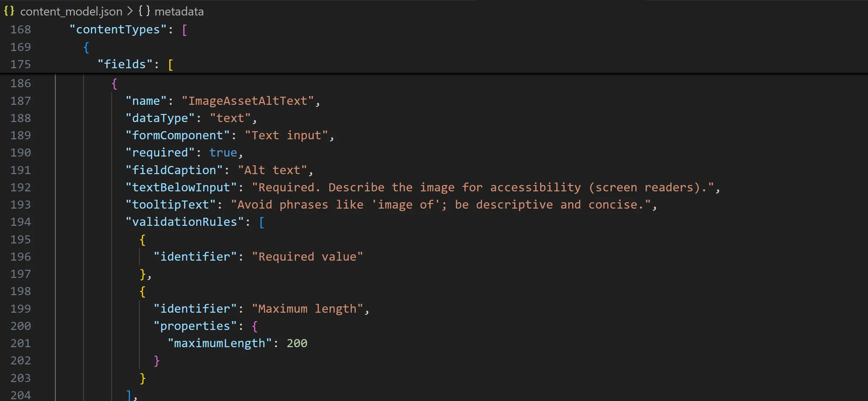Click the JSON file icon in breadcrumb
The width and height of the screenshot is (868, 401).
[x=9, y=11]
